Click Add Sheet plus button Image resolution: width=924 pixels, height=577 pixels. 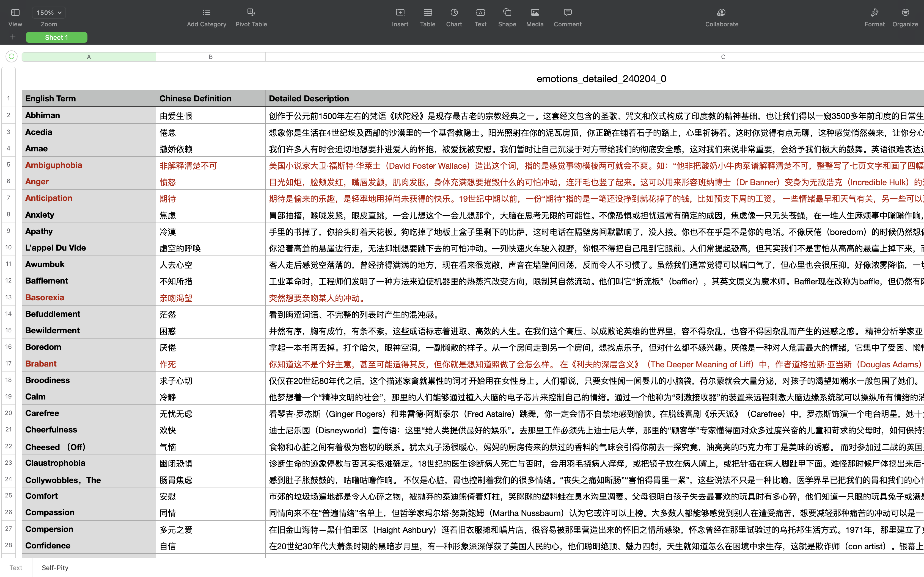click(13, 37)
